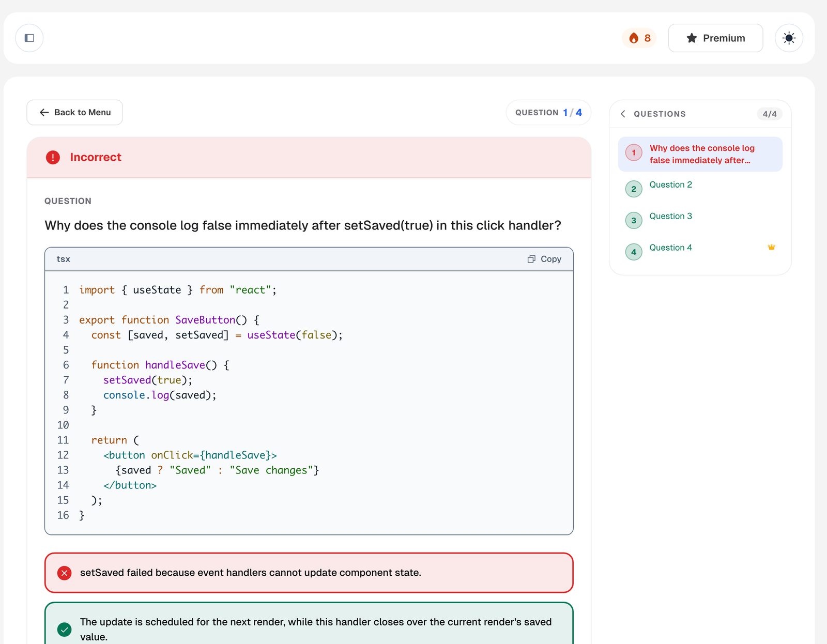Viewport: 827px width, 644px height.
Task: Click the green number 3 circle badge
Action: pyautogui.click(x=634, y=221)
